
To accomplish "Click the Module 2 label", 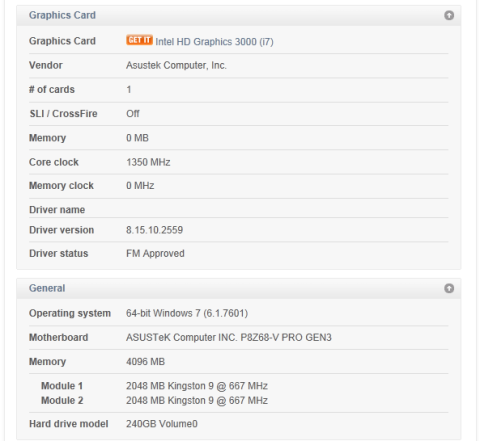I will pos(62,400).
